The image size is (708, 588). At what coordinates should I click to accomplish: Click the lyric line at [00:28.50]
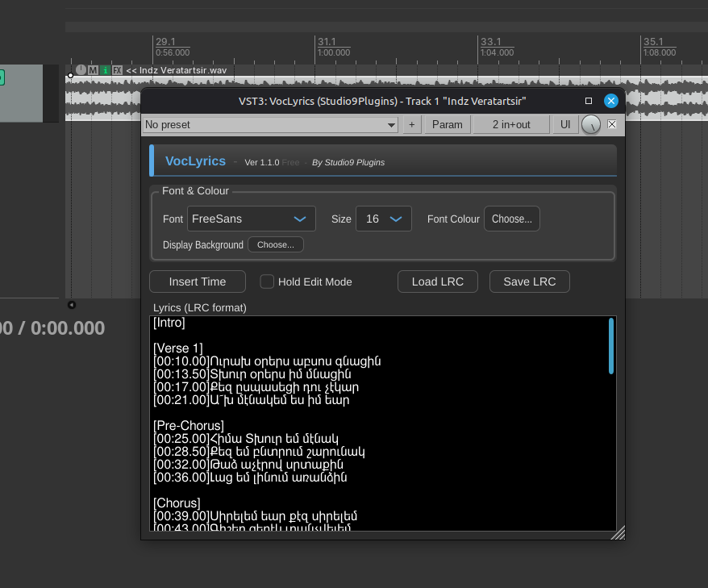tap(259, 452)
